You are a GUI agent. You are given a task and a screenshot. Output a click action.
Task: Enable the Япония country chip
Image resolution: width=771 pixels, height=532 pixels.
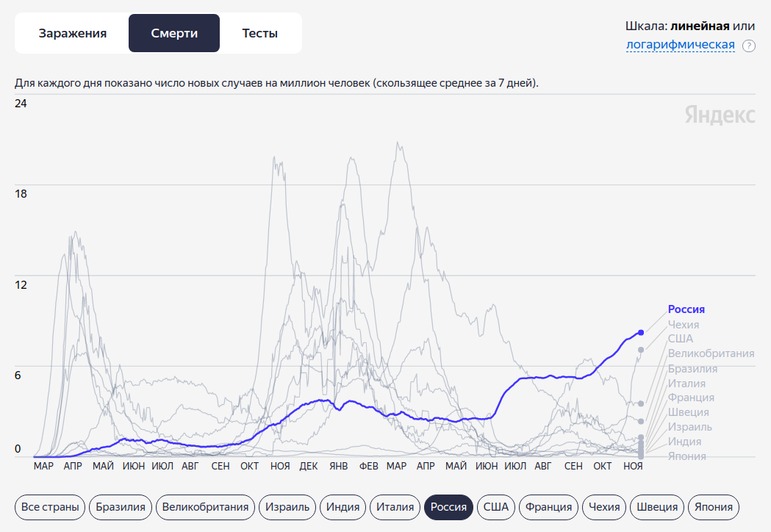[714, 507]
